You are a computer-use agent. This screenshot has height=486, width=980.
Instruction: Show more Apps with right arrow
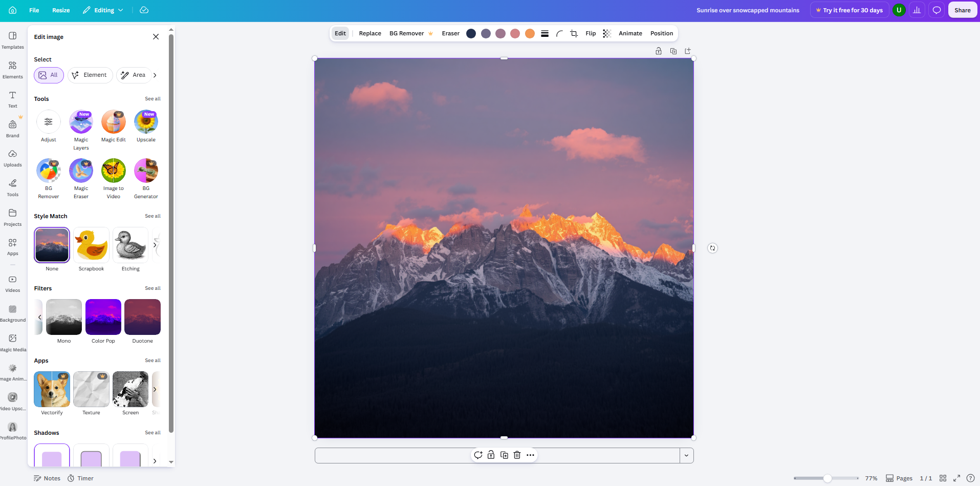point(155,389)
